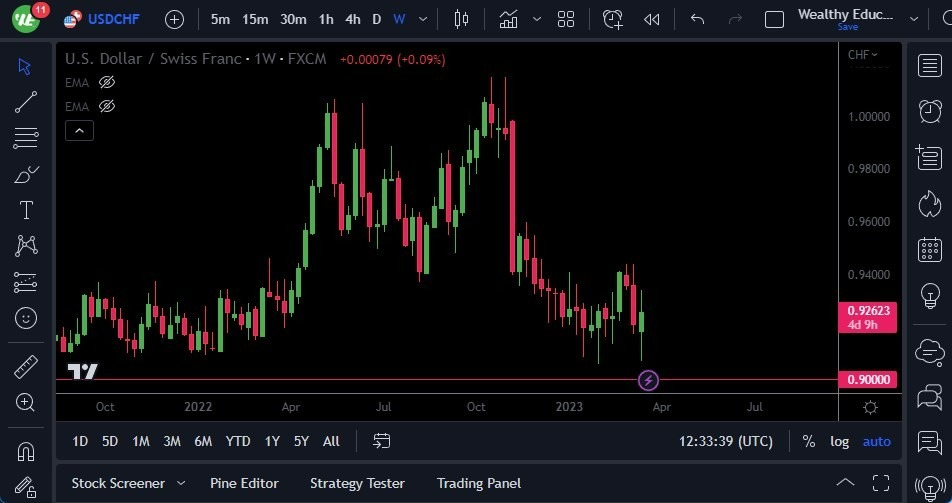This screenshot has height=503, width=952.
Task: Expand the Wealthy Educ layout dropdown arrow
Action: [x=914, y=19]
